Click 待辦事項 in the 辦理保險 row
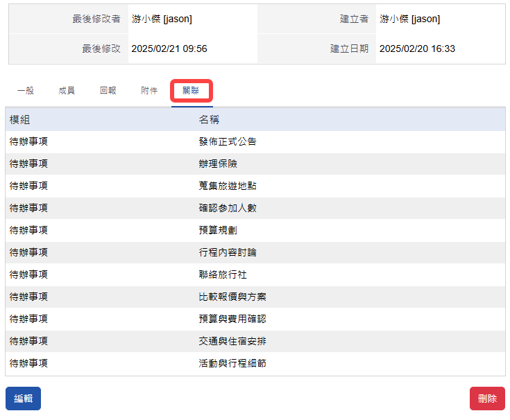 [28, 164]
